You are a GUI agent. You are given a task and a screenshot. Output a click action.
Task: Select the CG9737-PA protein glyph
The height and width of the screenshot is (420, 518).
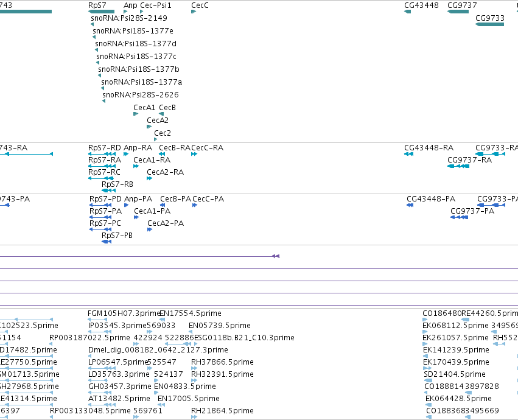(459, 217)
